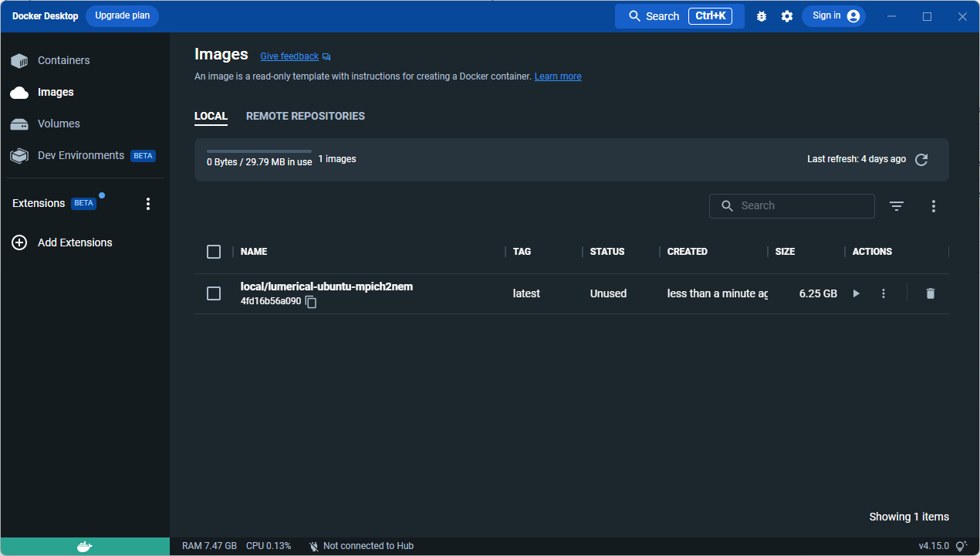Image resolution: width=980 pixels, height=556 pixels.
Task: Click the 6.25 GB size cell
Action: click(x=818, y=293)
